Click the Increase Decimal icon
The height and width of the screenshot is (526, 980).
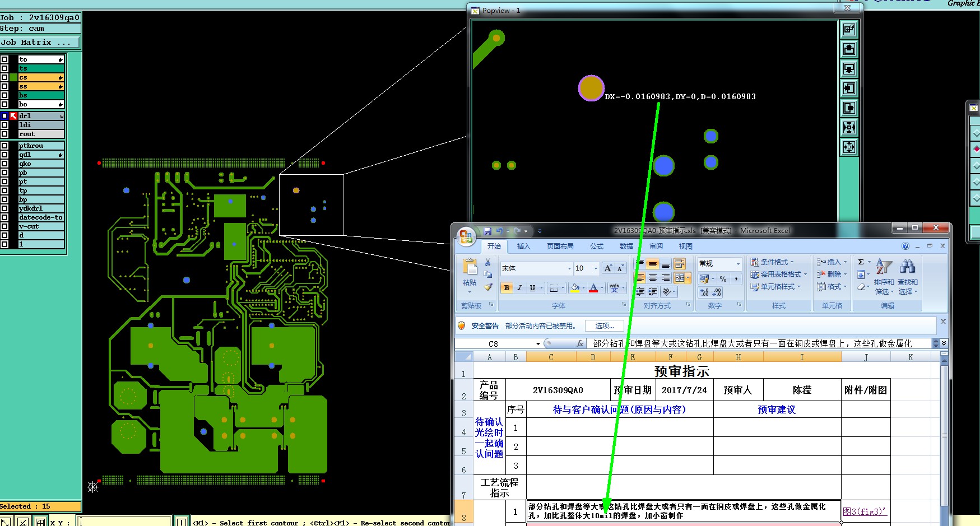pos(705,292)
